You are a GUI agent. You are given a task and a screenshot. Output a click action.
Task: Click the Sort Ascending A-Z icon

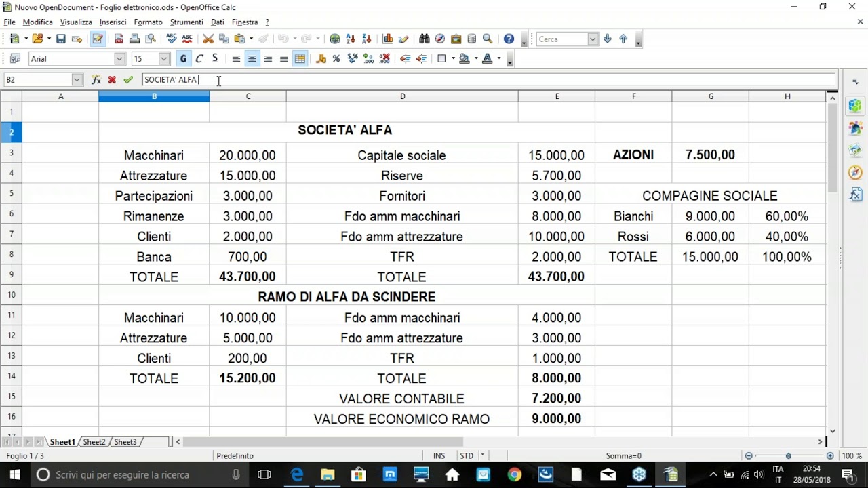coord(351,39)
